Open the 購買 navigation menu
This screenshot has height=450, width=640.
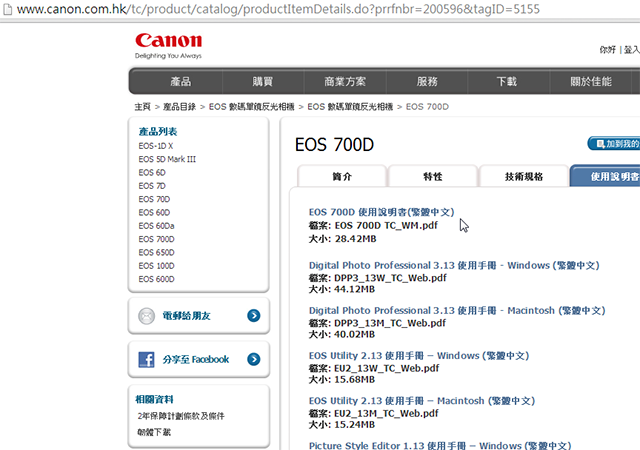[262, 82]
